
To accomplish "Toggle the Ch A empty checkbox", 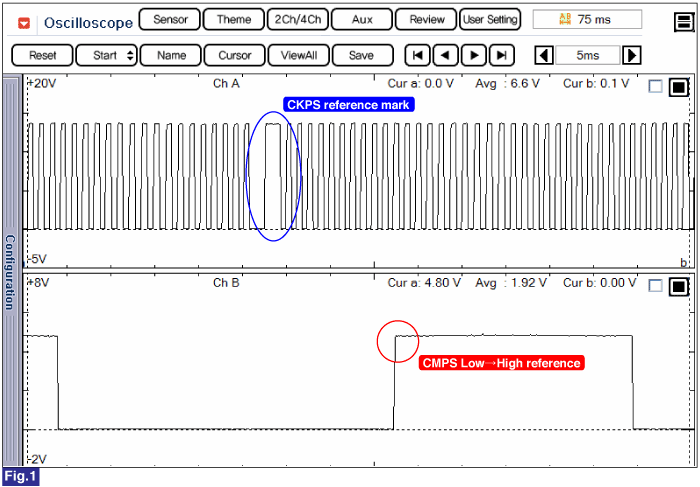I will (655, 86).
